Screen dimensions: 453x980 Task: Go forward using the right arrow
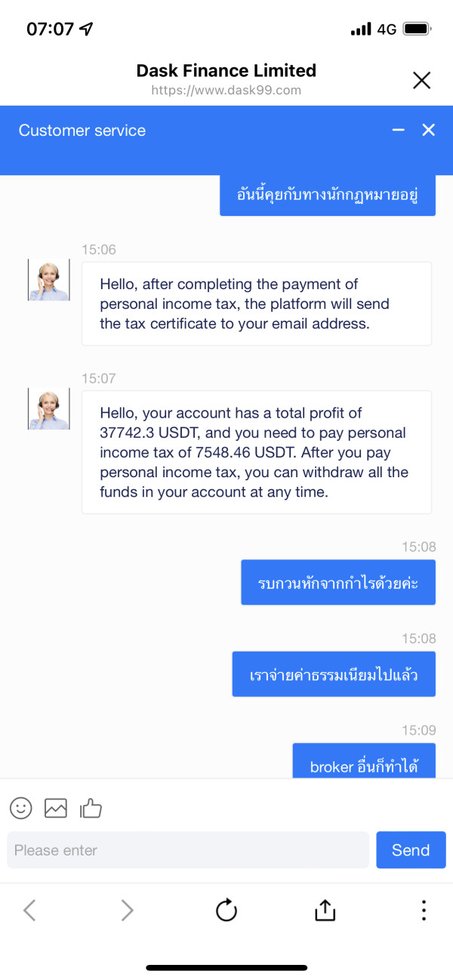pos(127,911)
